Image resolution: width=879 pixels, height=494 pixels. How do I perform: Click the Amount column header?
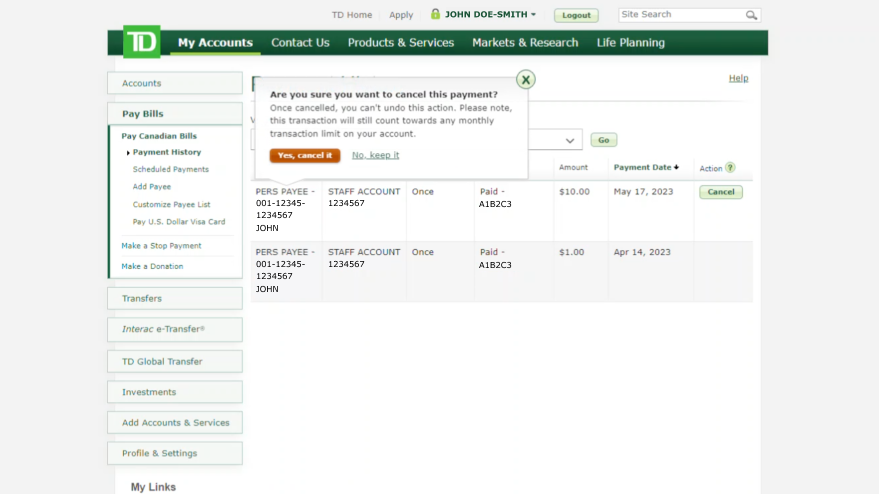click(573, 167)
